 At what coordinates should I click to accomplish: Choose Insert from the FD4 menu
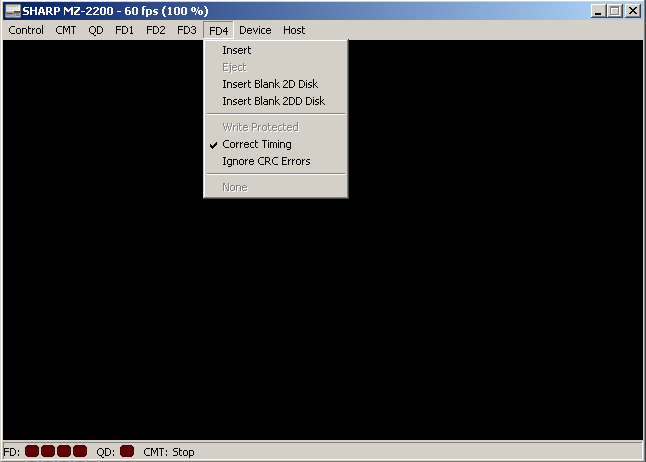276,50
